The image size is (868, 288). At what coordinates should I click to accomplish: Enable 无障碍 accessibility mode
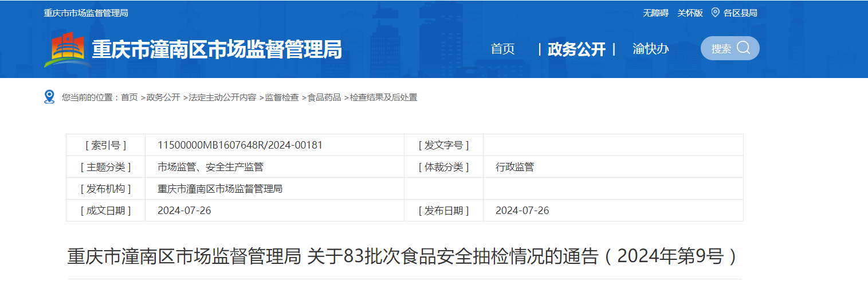tap(655, 13)
